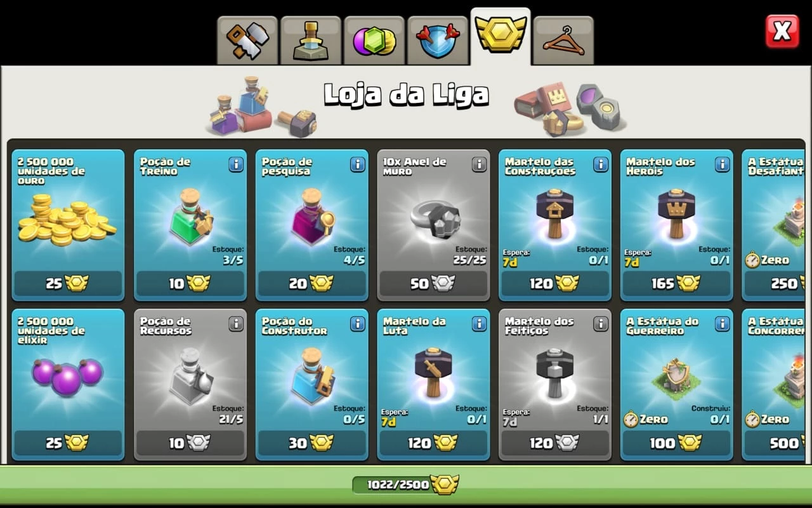This screenshot has height=508, width=812.
Task: Show info for Poção do Construtor
Action: pyautogui.click(x=358, y=324)
